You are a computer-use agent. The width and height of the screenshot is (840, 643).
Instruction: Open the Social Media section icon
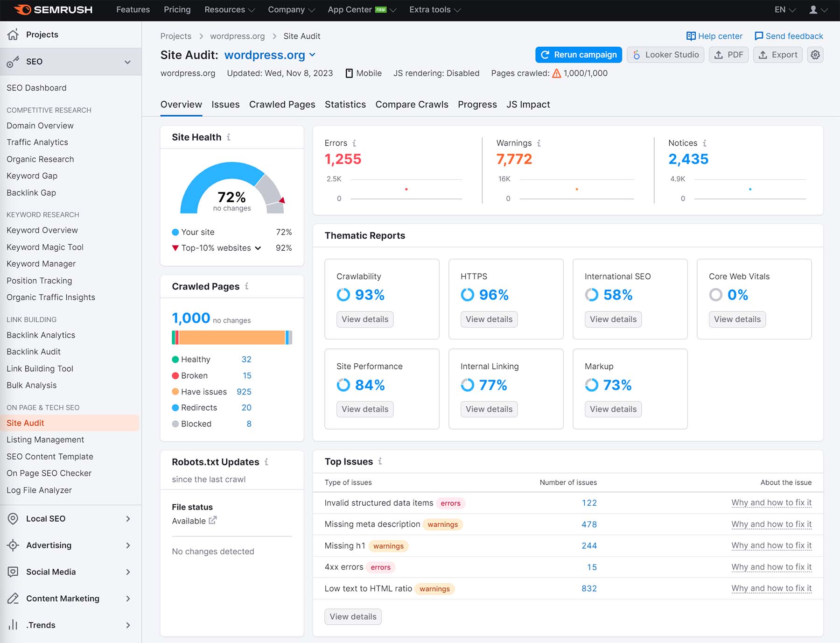pyautogui.click(x=12, y=572)
